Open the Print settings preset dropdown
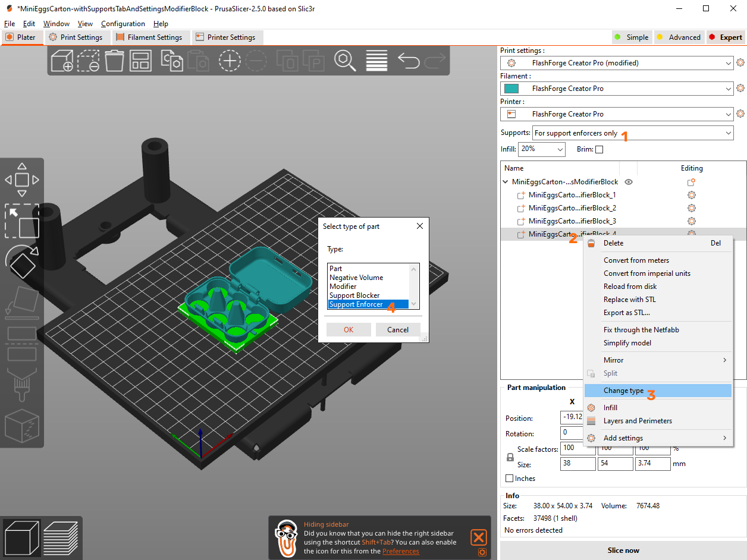Image resolution: width=747 pixels, height=560 pixels. click(617, 62)
